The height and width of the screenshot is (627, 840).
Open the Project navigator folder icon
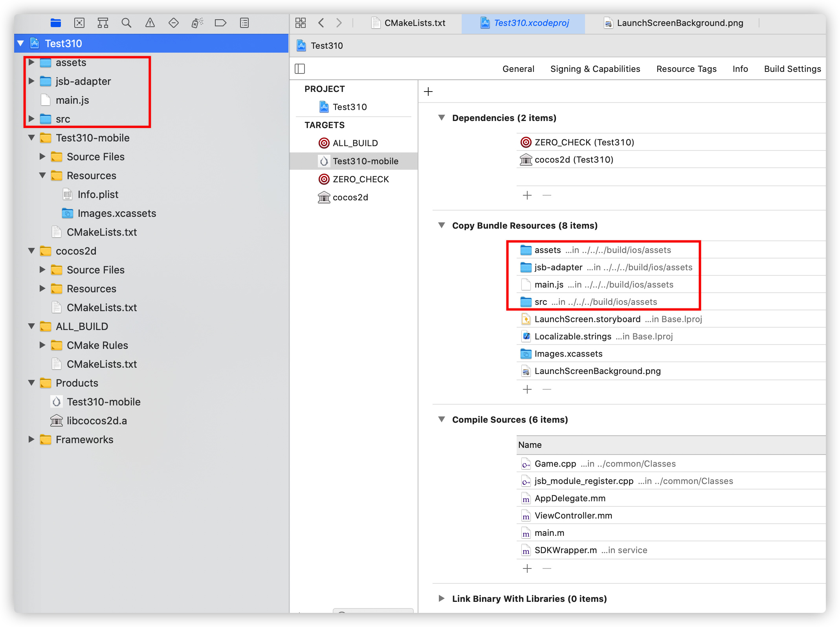coord(56,23)
